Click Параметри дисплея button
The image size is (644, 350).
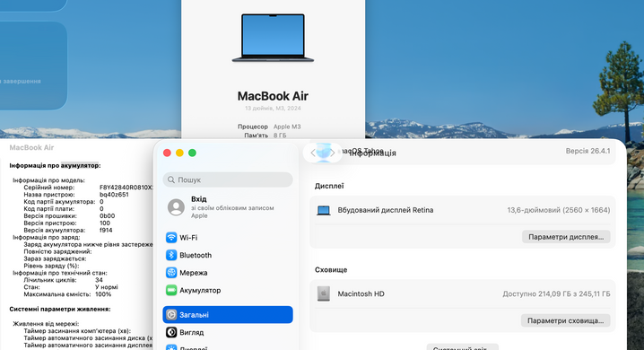pyautogui.click(x=566, y=237)
